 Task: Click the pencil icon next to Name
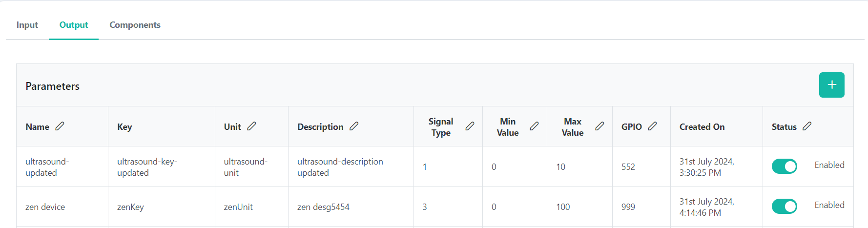60,126
